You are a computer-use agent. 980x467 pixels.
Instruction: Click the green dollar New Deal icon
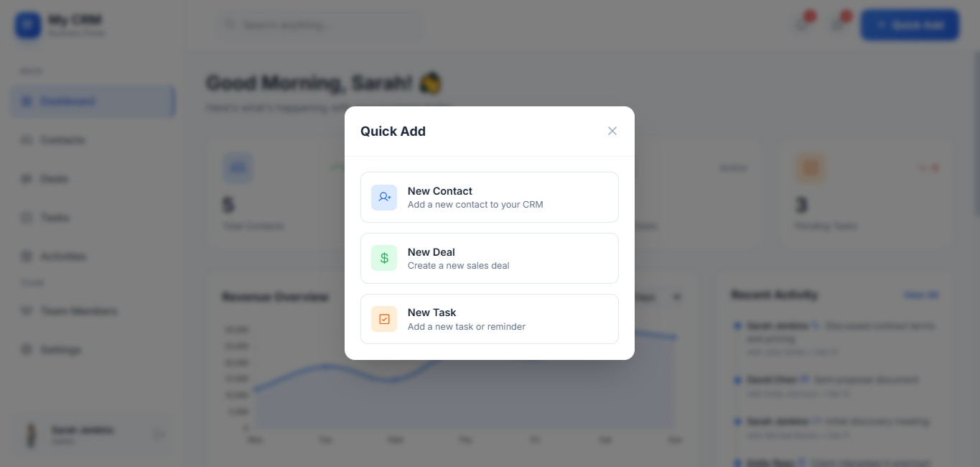[x=384, y=258]
